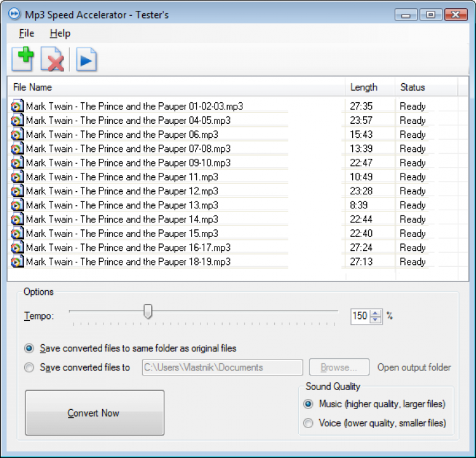Open the File menu
476x458 pixels.
[x=27, y=33]
